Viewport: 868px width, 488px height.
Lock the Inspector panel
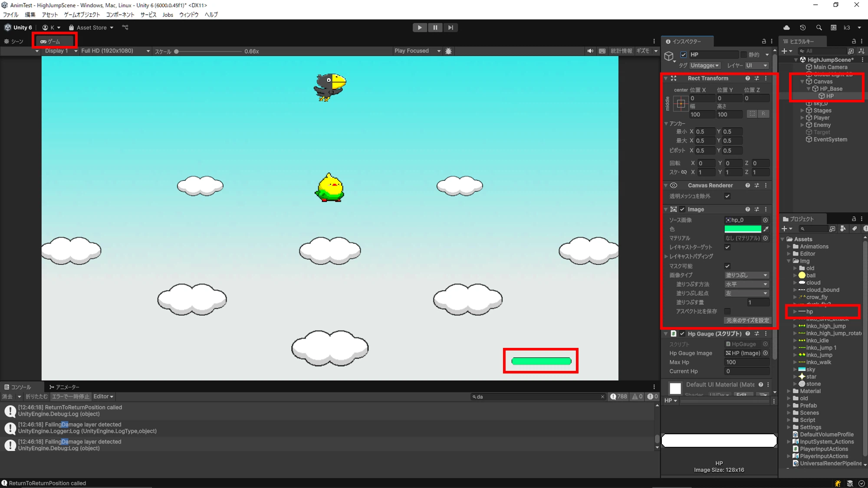pos(764,41)
